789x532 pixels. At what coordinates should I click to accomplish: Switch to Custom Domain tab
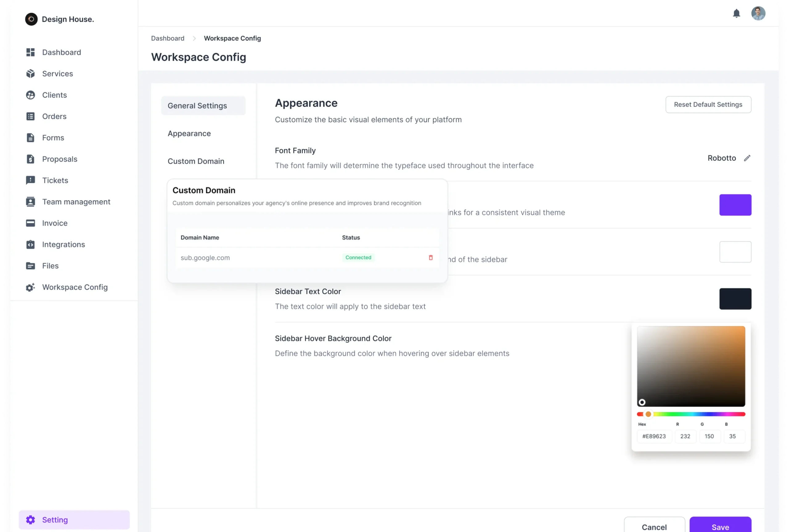click(x=196, y=161)
